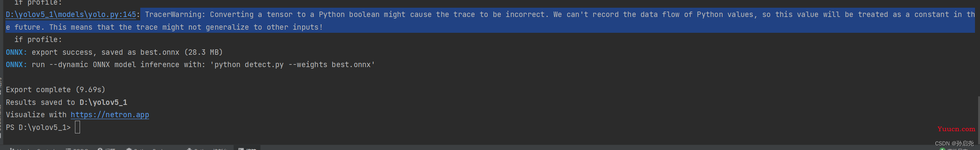Click the terminal cursor after PS prompt

77,127
